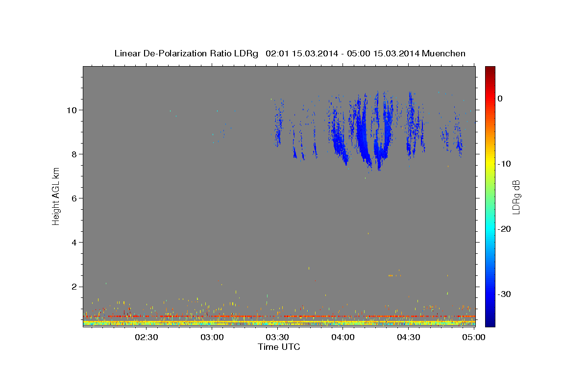Click the 'LDRg dB' colorbar label
This screenshot has width=588, height=392.
(x=515, y=197)
